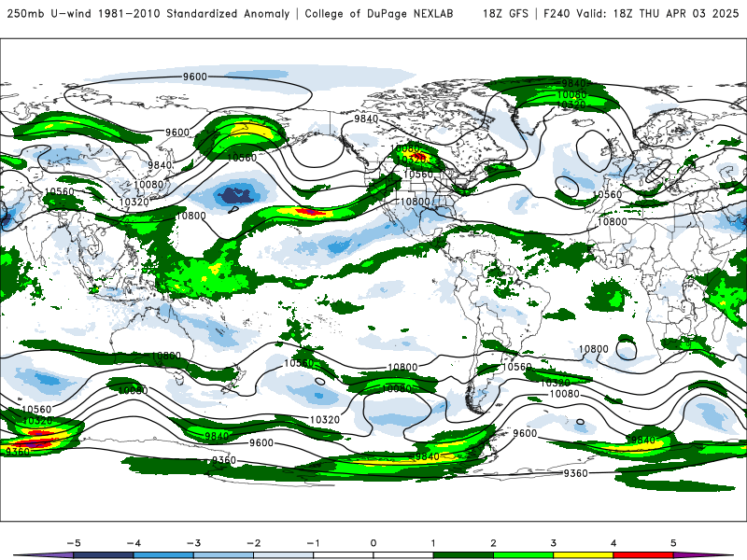Click the '10800' contour label west of southern Africa
Viewport: 747px width, 560px height.
pos(594,349)
